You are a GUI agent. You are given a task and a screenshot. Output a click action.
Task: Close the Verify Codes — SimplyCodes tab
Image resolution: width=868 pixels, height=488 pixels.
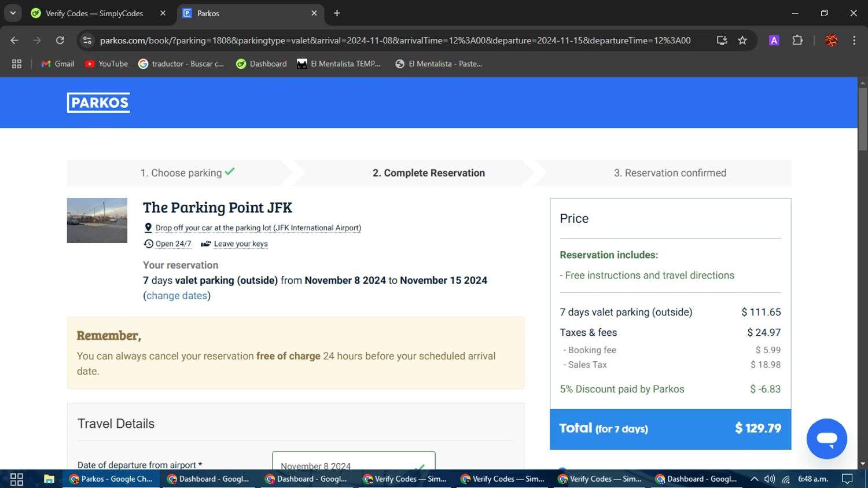(163, 13)
